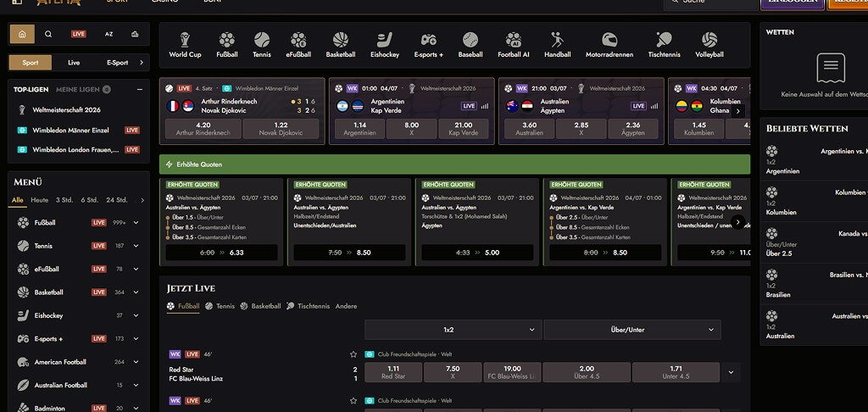
Task: Open Weltmeisterschaft 2026 in Top-Ligen
Action: click(66, 109)
